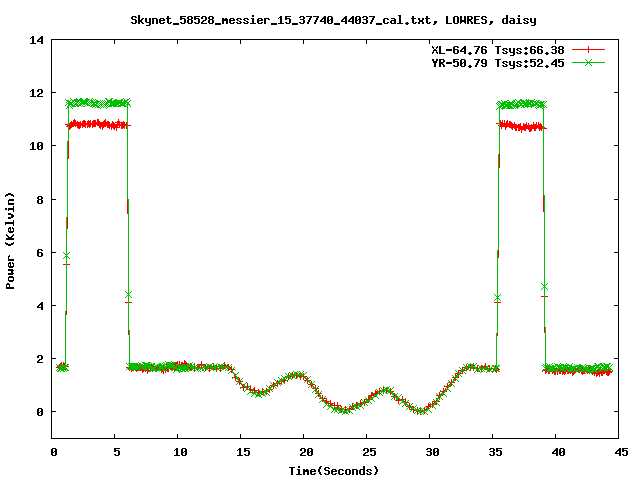Click the y-axis tick label 8
The width and height of the screenshot is (640, 480).
[x=40, y=200]
